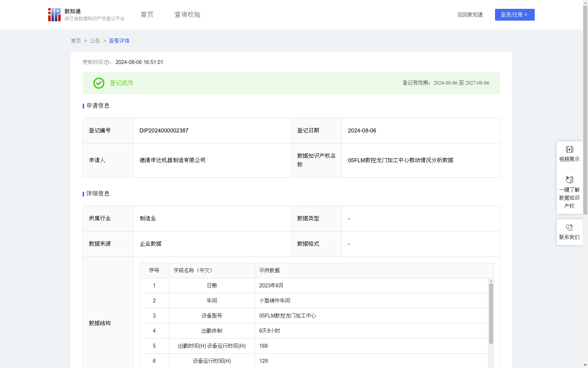Click the 详细信息 section heading

98,194
